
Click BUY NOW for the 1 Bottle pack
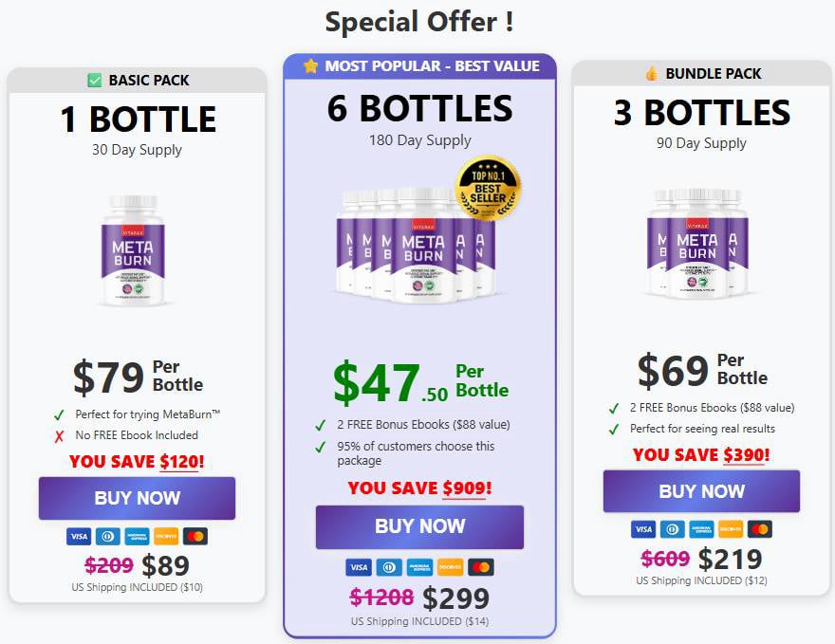coord(137,498)
